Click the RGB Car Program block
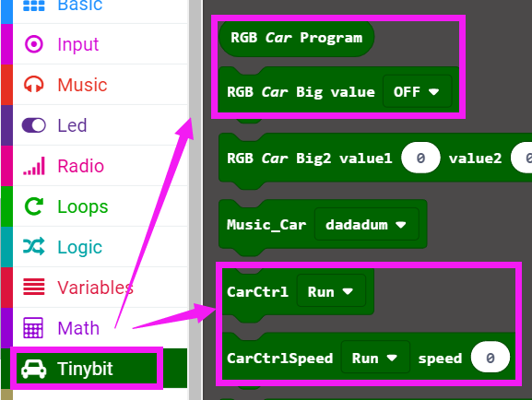Image resolution: width=532 pixels, height=400 pixels. coord(297,38)
